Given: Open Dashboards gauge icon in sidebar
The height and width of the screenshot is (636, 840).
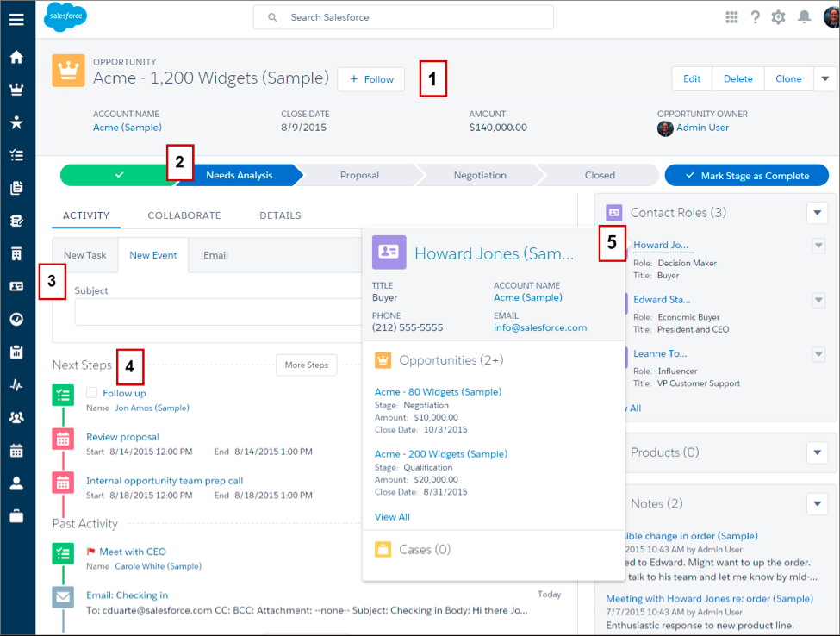Looking at the screenshot, I should coord(16,320).
